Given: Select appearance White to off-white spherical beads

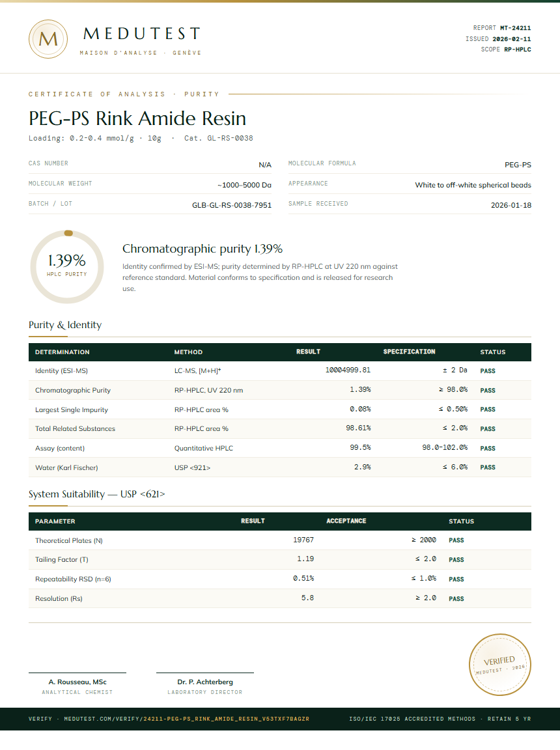Looking at the screenshot, I should 473,185.
